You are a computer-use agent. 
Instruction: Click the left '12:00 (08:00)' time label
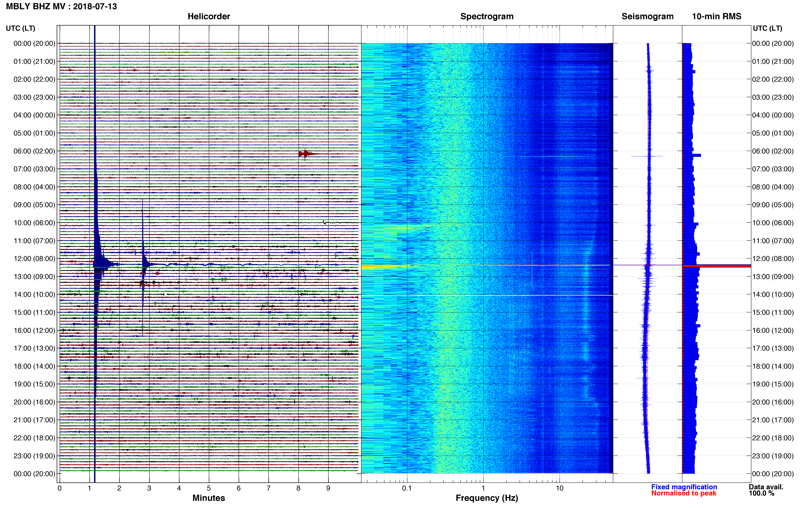click(x=34, y=259)
